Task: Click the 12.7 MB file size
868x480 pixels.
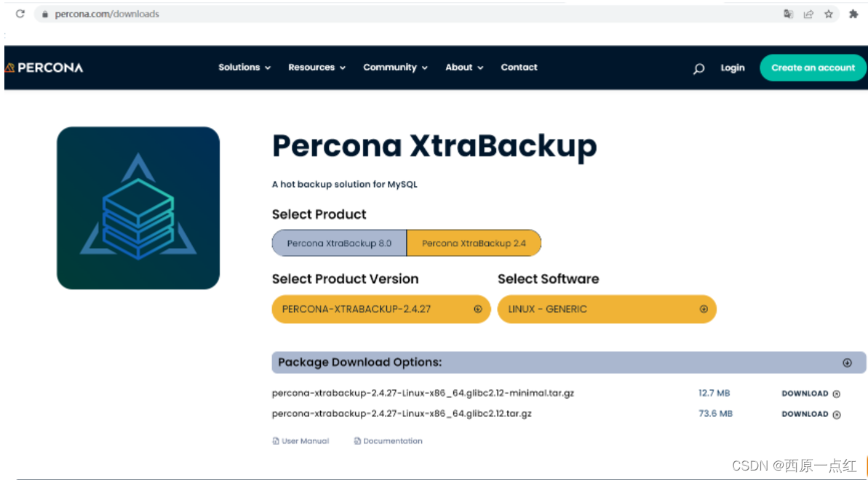Action: 714,393
